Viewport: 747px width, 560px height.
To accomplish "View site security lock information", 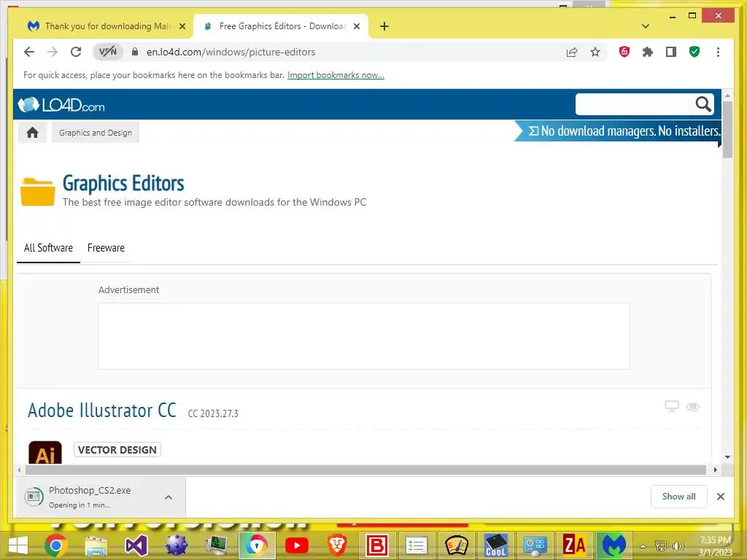I will click(135, 52).
